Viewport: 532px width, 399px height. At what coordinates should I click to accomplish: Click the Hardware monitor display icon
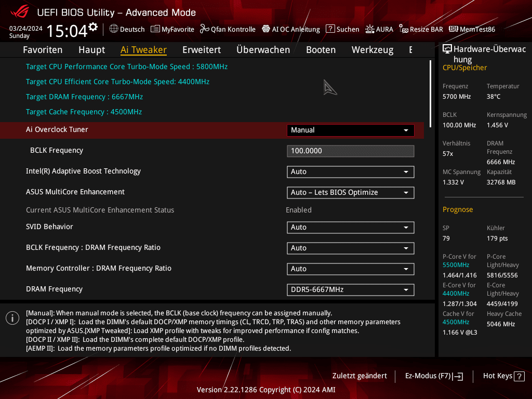(447, 49)
